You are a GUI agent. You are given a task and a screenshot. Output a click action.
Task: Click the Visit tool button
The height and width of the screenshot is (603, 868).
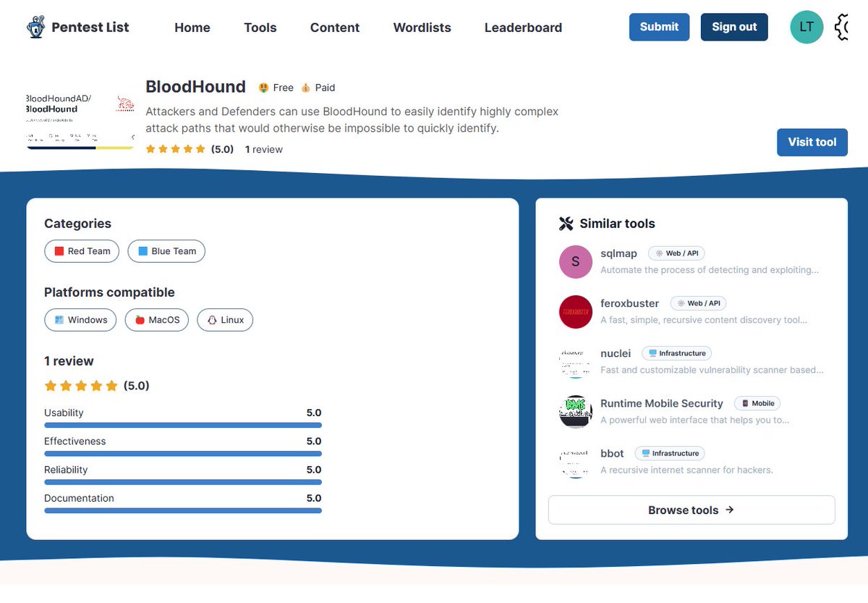point(812,142)
